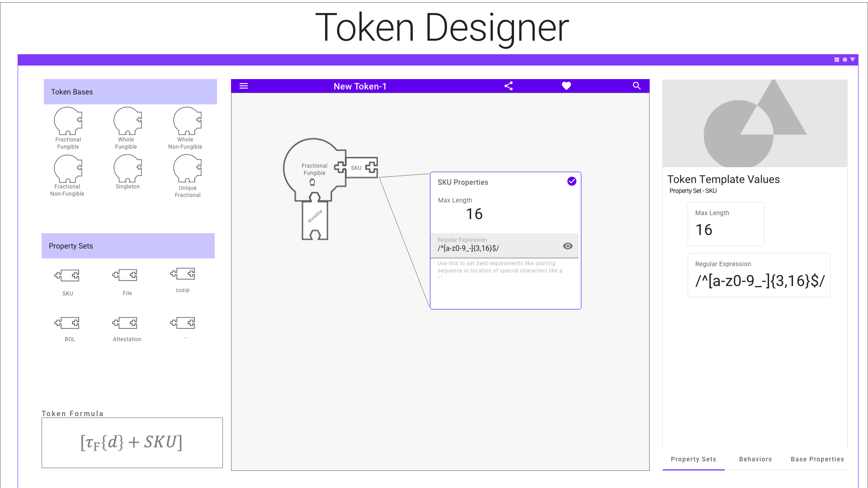Toggle the SKU Properties checkmark
Screen dimensions: 868x488
tap(572, 181)
